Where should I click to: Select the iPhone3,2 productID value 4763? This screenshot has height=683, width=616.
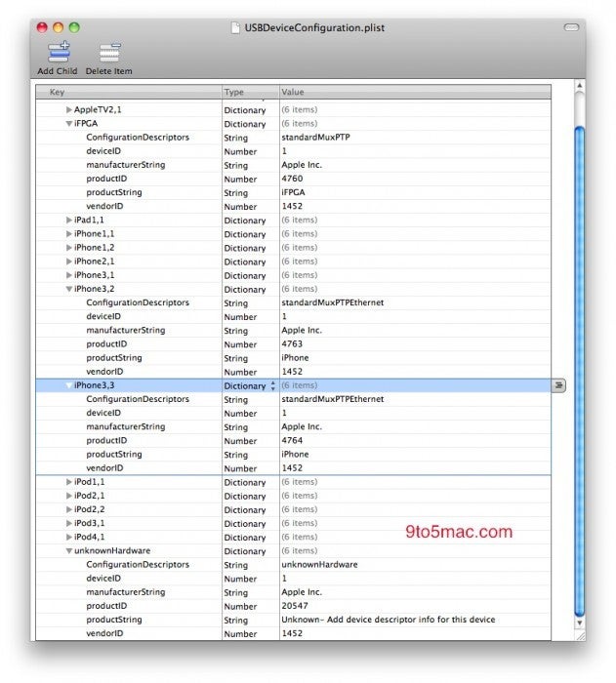[292, 344]
